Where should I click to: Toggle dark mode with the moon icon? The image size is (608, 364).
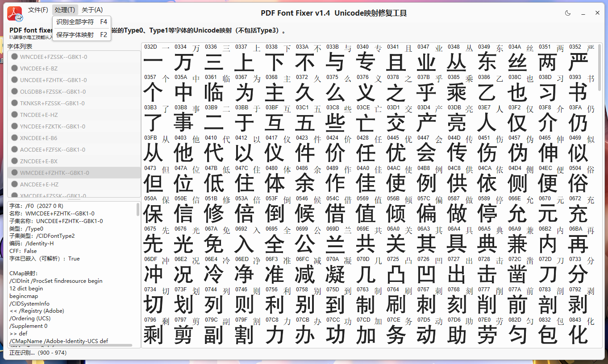(x=567, y=13)
